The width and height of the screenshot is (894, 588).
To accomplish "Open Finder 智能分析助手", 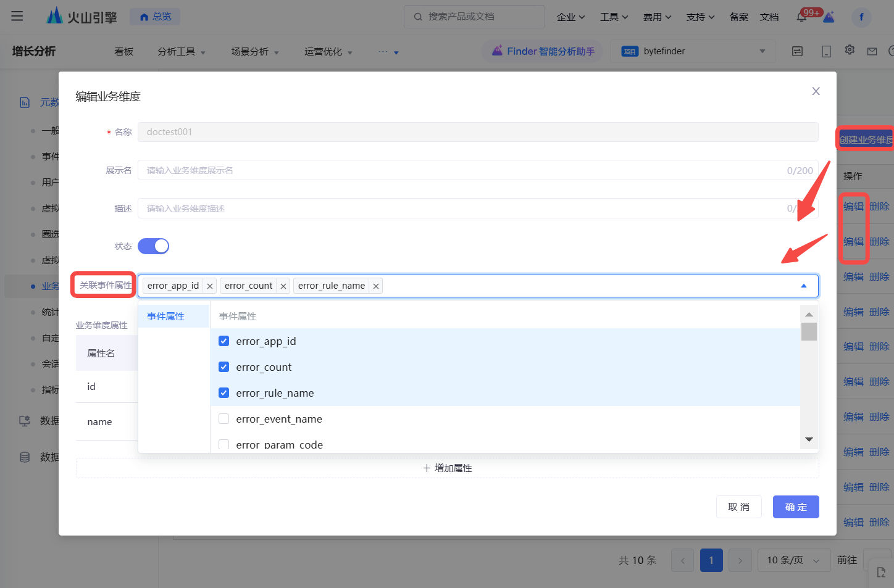I will coord(543,51).
